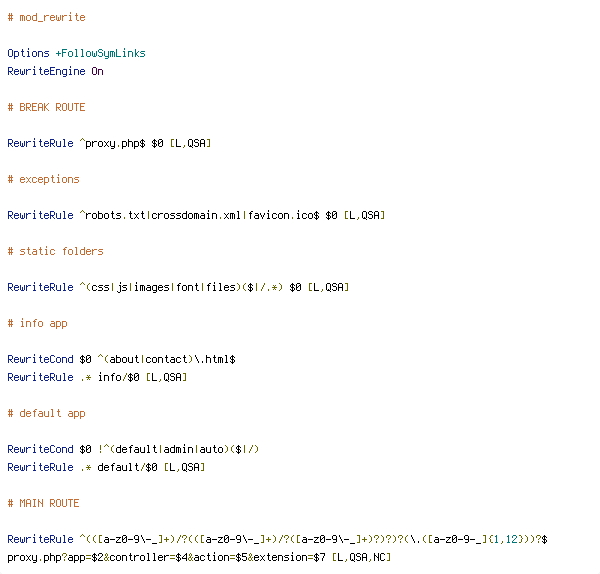Click the 'info/$0 [L,QSA]' rule line
The height and width of the screenshot is (574, 600).
pos(97,377)
